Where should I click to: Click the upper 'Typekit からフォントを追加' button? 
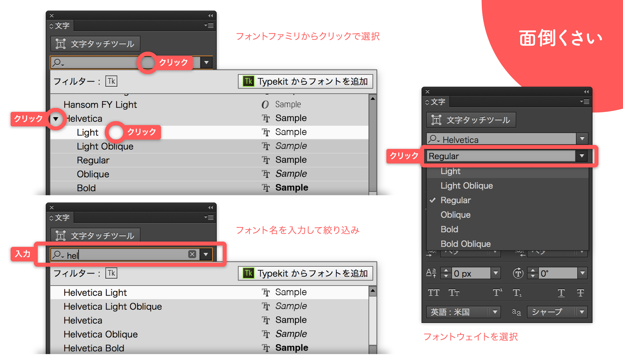[x=305, y=81]
